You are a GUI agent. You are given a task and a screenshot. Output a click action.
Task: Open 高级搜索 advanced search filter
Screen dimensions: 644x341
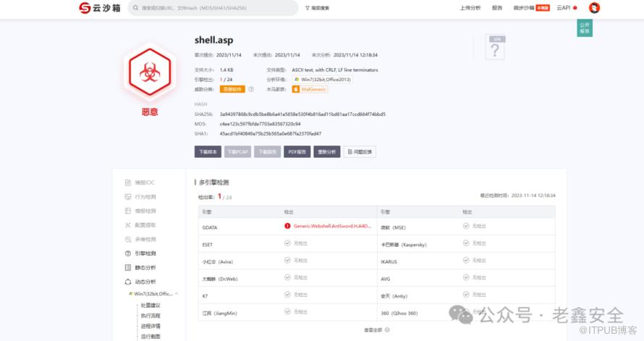(317, 8)
